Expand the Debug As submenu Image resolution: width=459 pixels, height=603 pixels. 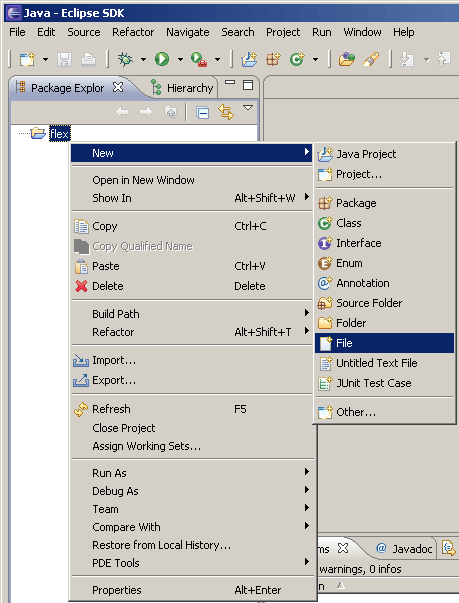192,491
